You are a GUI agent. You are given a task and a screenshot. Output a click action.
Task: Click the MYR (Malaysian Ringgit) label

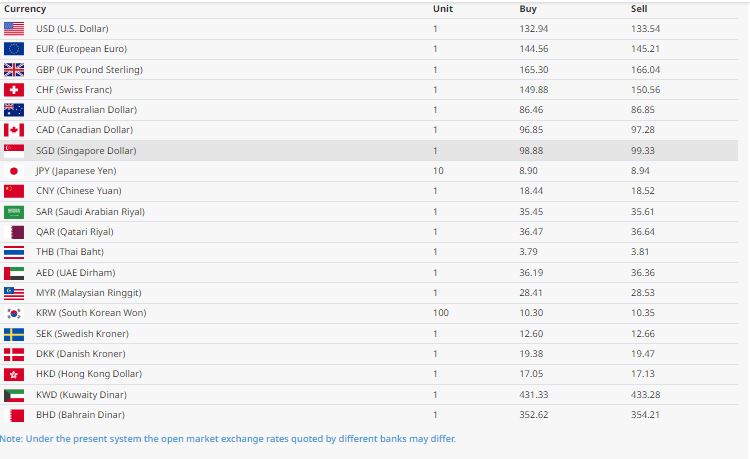88,293
